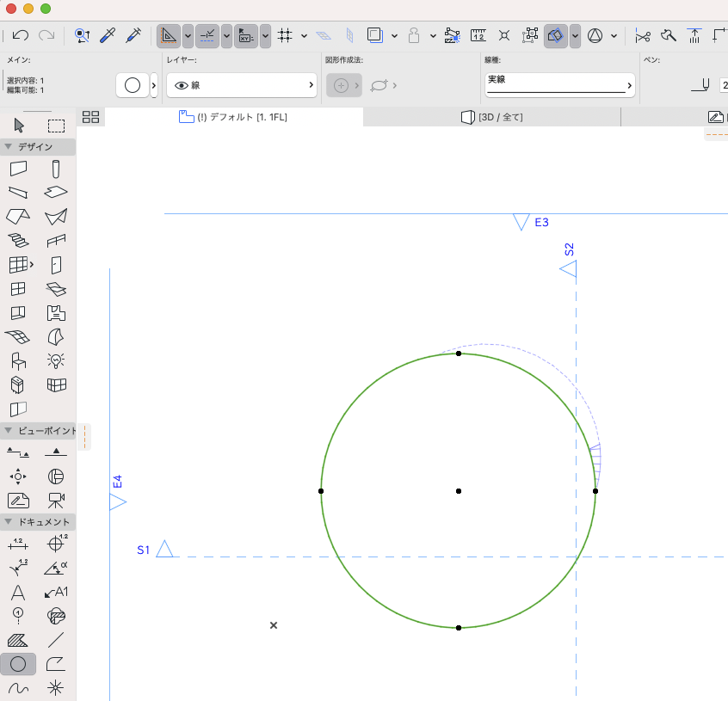Toggle the measure tool
Viewport: 728px width, 701px height.
pos(478,35)
